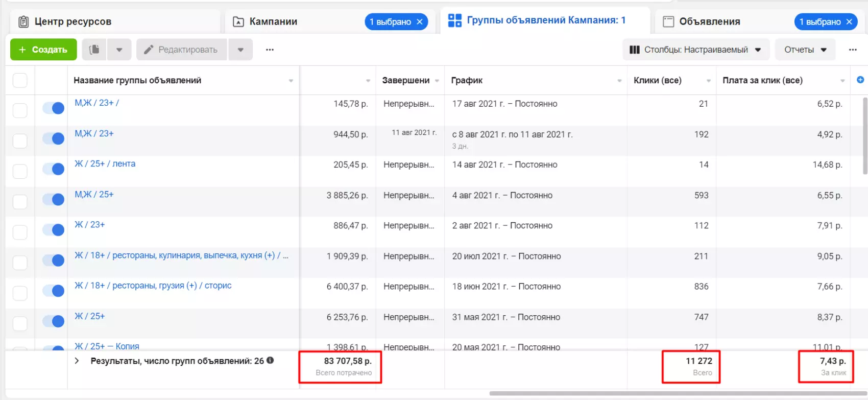This screenshot has height=400, width=868.
Task: Click average cost per click '7,43 р.'
Action: (x=833, y=361)
